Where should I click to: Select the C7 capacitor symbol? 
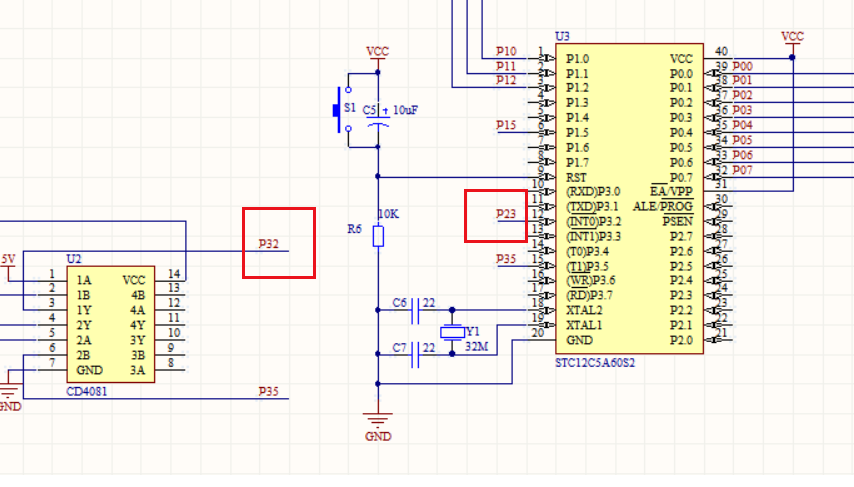[x=414, y=354]
